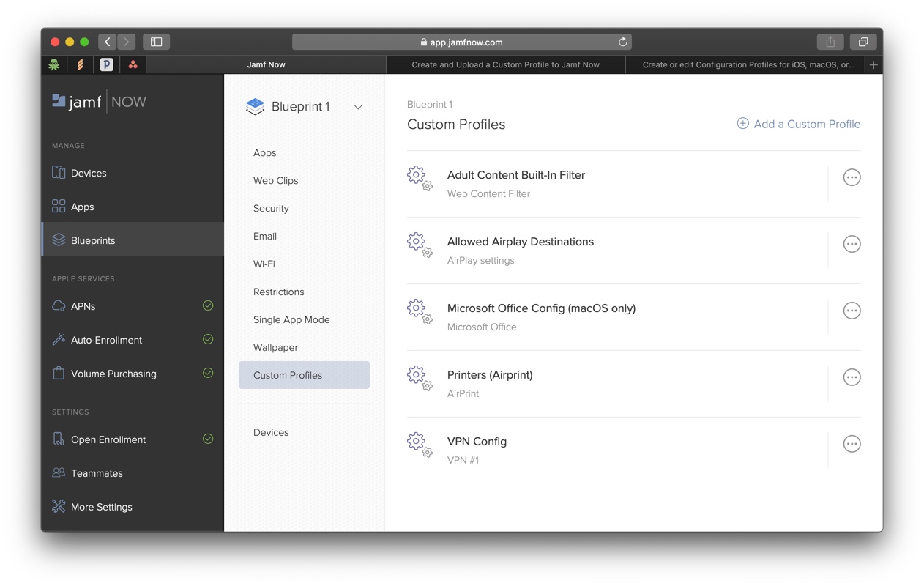Click the green status check next to APNs

207,305
